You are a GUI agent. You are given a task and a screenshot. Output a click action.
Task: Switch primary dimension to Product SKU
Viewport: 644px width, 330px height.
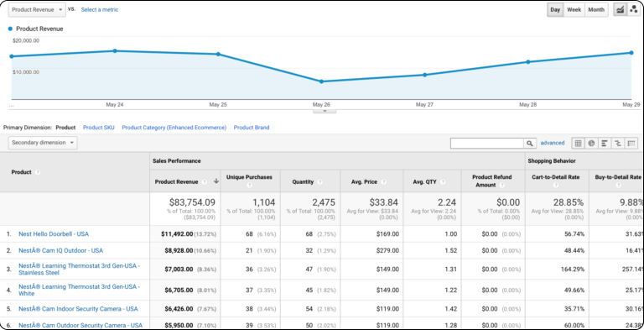point(99,128)
